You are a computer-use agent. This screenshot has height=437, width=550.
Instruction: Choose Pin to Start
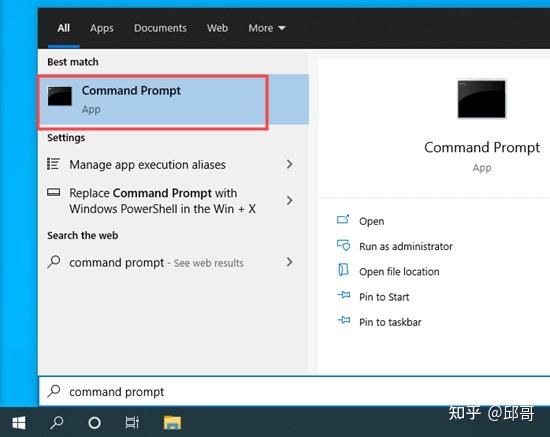pos(384,297)
